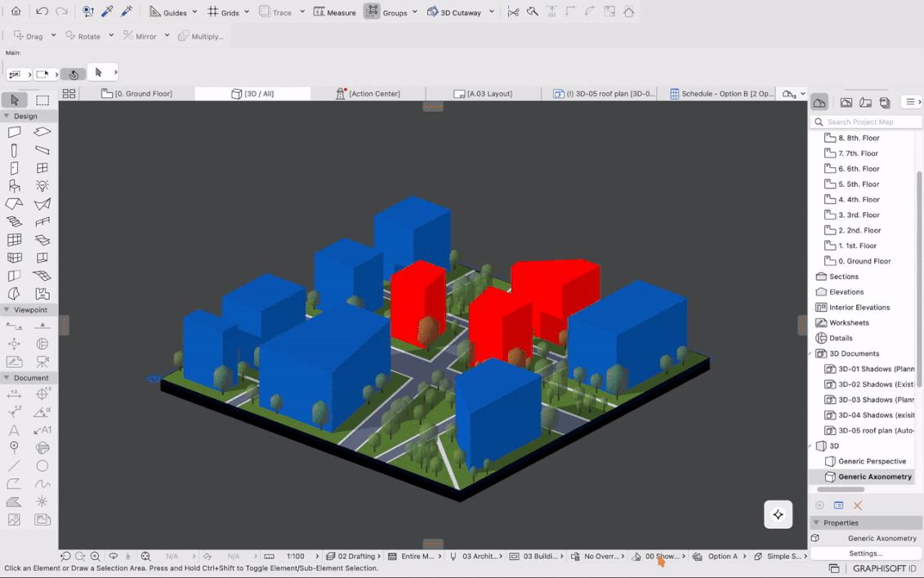Toggle the Guides button
924x578 pixels.
click(x=168, y=11)
